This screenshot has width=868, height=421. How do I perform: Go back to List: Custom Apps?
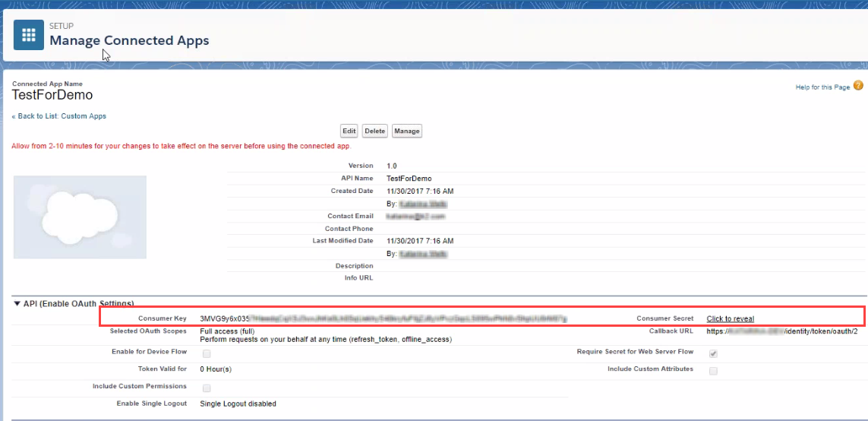pyautogui.click(x=59, y=116)
